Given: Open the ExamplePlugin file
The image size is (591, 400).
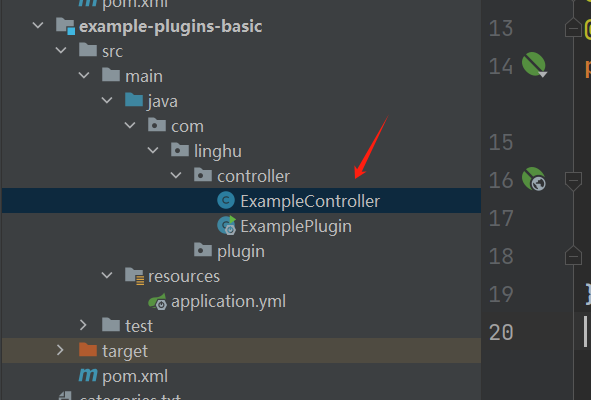Looking at the screenshot, I should [x=296, y=226].
